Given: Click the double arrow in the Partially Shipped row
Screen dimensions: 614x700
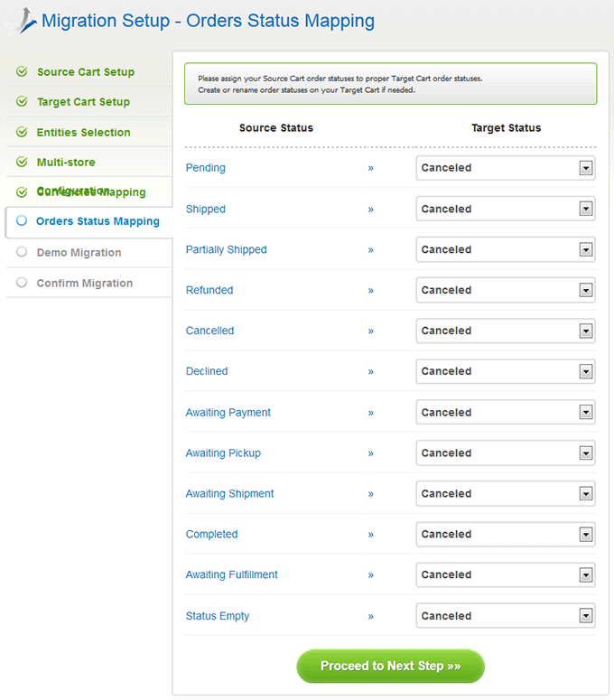Looking at the screenshot, I should [371, 250].
